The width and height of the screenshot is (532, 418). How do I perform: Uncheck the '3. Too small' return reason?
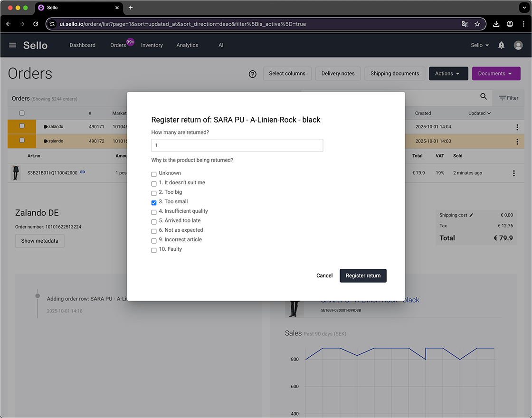pos(153,202)
